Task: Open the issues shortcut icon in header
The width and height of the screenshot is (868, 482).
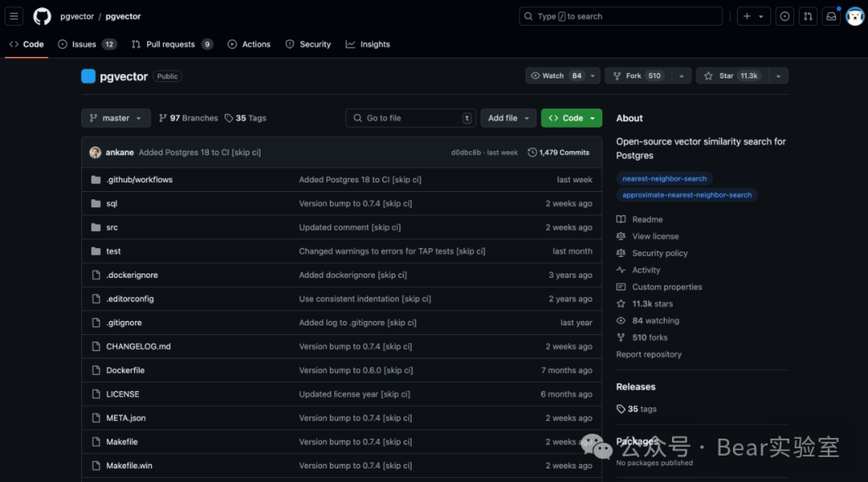Action: coord(784,17)
